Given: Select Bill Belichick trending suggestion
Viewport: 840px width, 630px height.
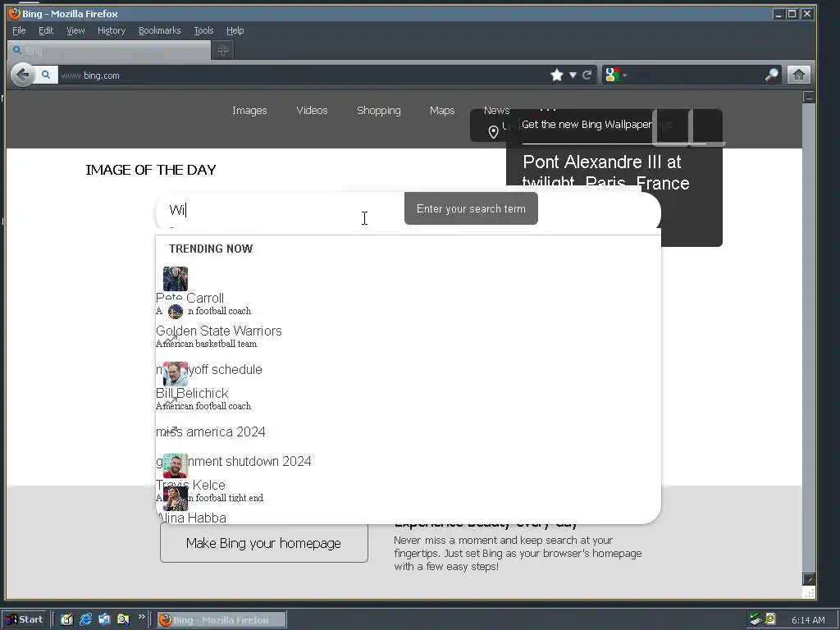Looking at the screenshot, I should pyautogui.click(x=192, y=393).
